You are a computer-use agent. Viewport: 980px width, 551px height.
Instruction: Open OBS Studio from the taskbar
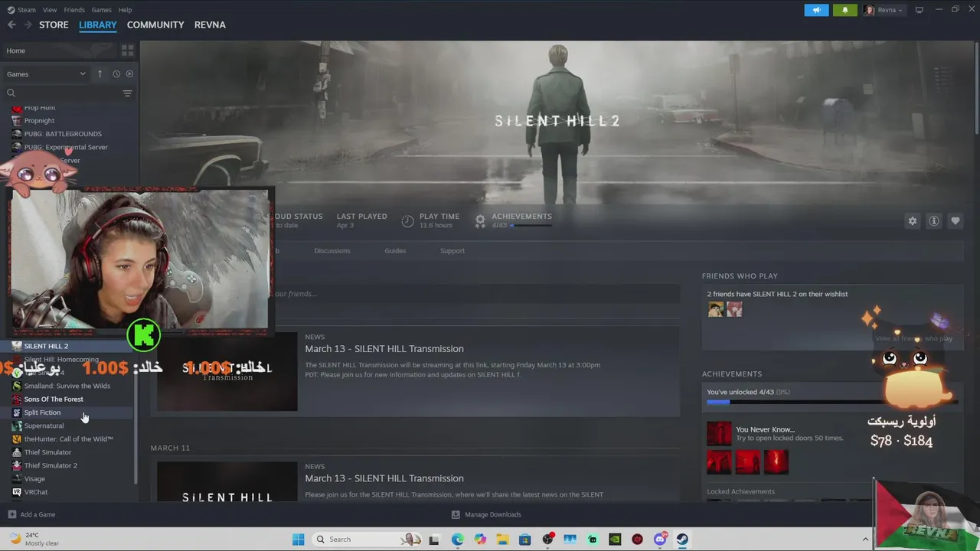coord(547,540)
